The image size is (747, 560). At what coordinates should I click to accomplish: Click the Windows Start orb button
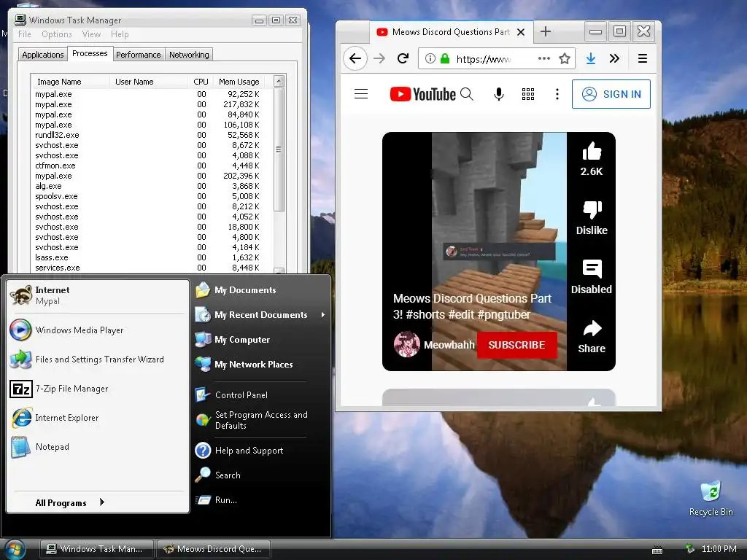coord(13,550)
